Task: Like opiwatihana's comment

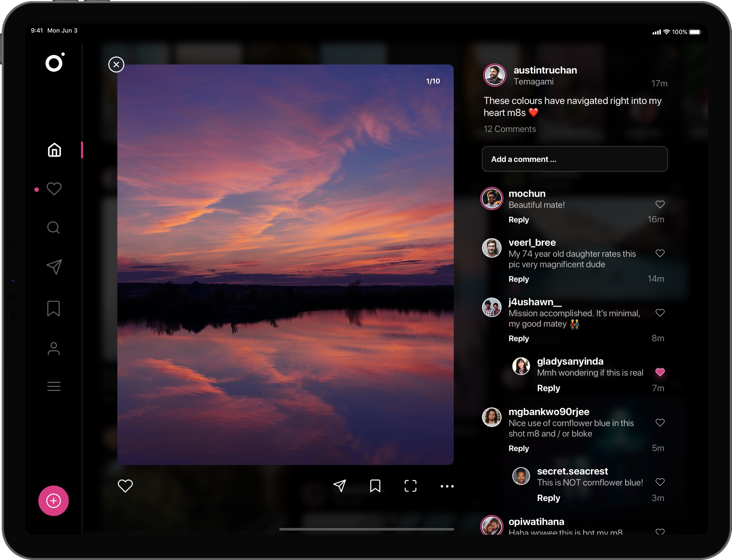Action: pos(660,532)
